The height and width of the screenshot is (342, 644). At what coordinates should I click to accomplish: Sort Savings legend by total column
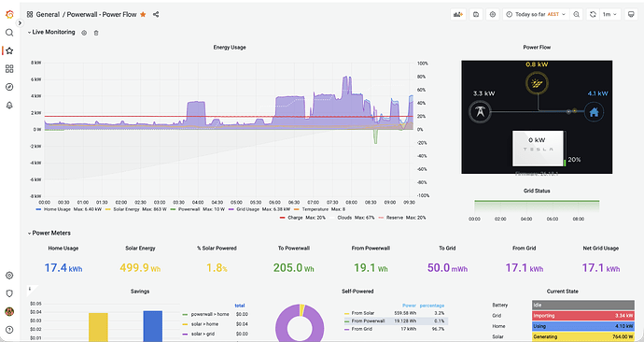tap(240, 306)
